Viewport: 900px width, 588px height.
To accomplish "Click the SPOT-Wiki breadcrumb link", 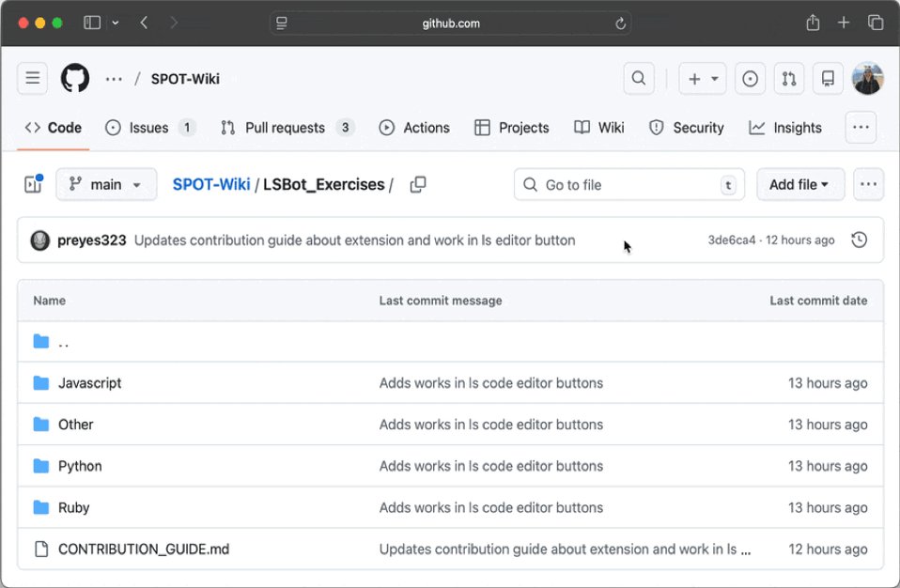I will pyautogui.click(x=211, y=184).
